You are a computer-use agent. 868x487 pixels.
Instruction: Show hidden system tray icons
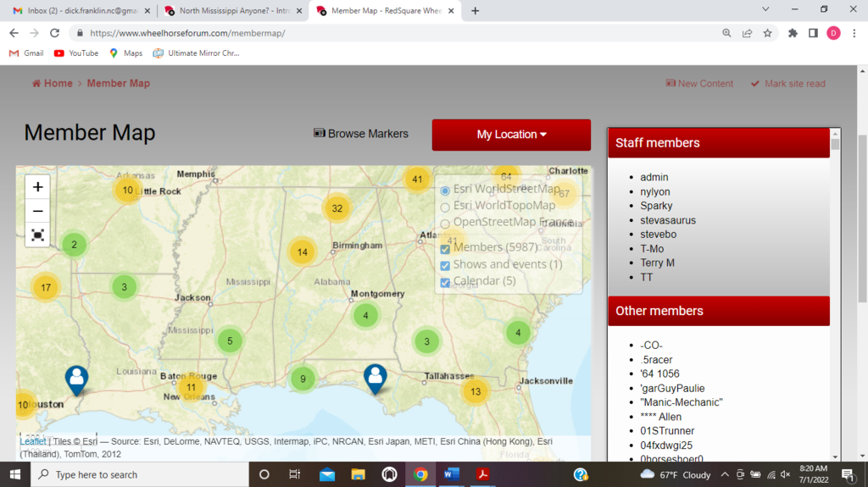tap(725, 475)
